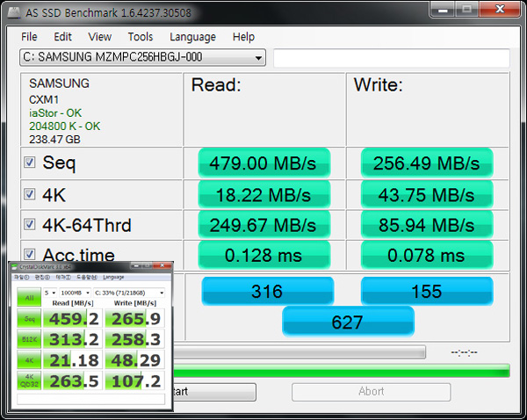Open the Tools menu in AS SSD

click(141, 37)
